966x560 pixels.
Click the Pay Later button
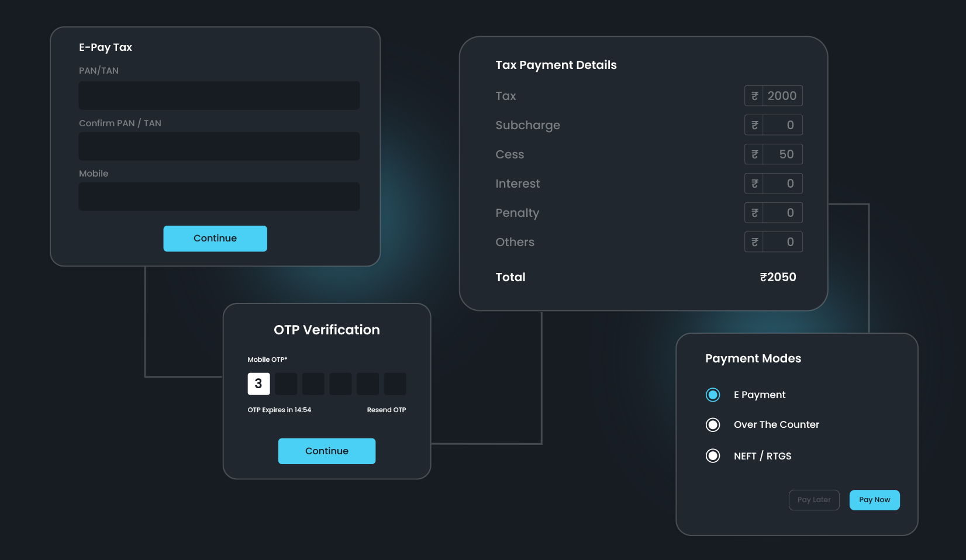click(x=814, y=500)
